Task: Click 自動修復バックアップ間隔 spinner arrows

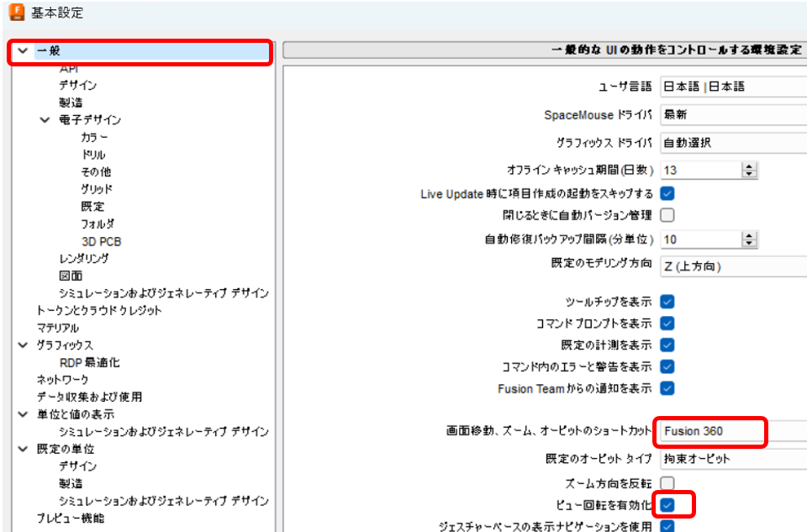Action: click(749, 240)
